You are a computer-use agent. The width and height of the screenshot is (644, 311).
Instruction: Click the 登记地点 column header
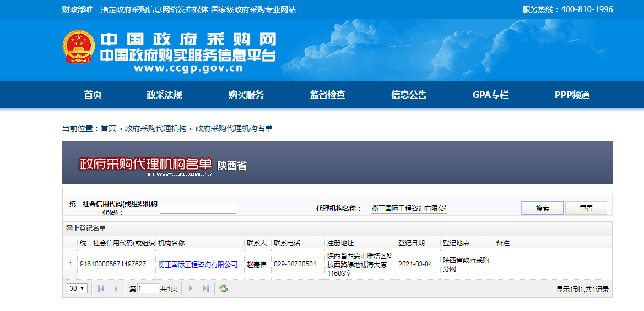point(467,243)
